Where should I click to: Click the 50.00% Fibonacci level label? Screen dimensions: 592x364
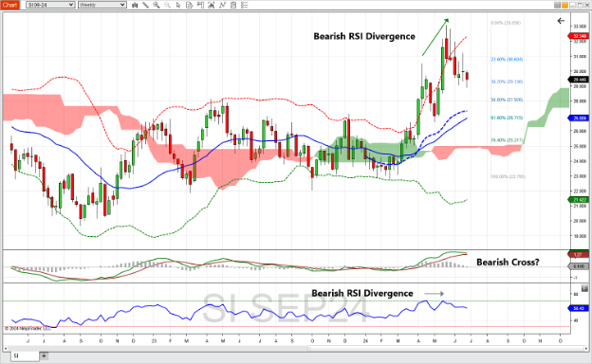point(507,100)
